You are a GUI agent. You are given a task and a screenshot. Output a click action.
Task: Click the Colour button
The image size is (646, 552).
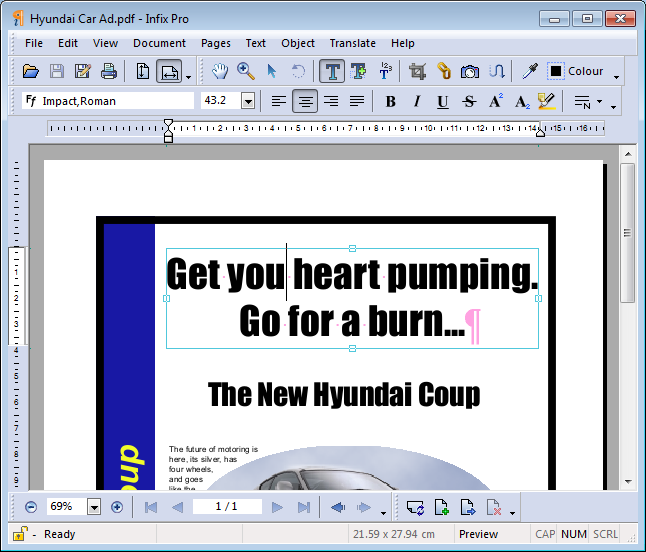(x=585, y=71)
